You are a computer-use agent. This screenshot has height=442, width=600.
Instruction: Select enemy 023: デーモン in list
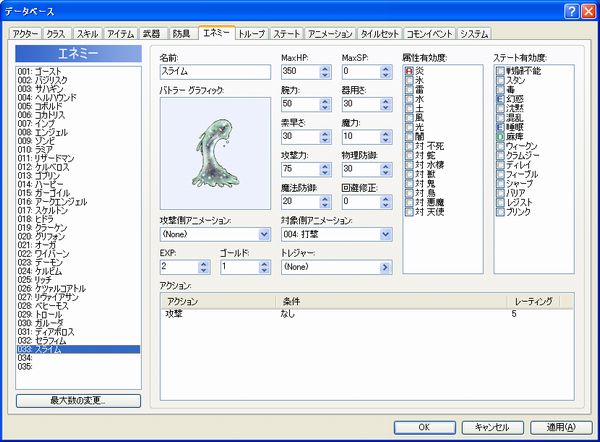point(78,262)
